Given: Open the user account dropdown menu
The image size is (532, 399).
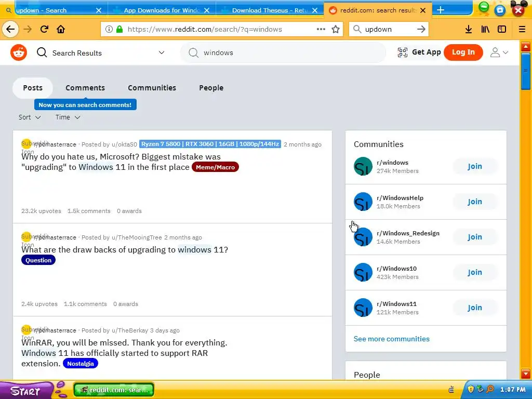Looking at the screenshot, I should 499,52.
